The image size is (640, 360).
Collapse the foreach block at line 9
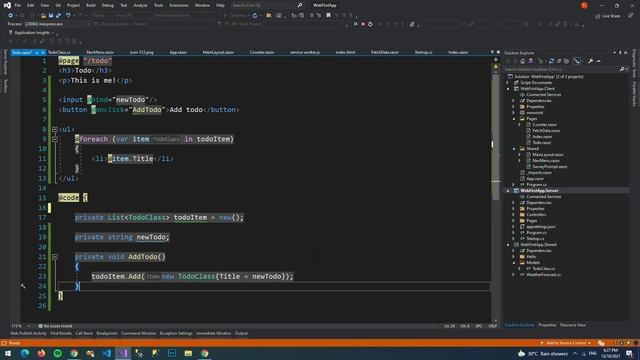coord(55,139)
